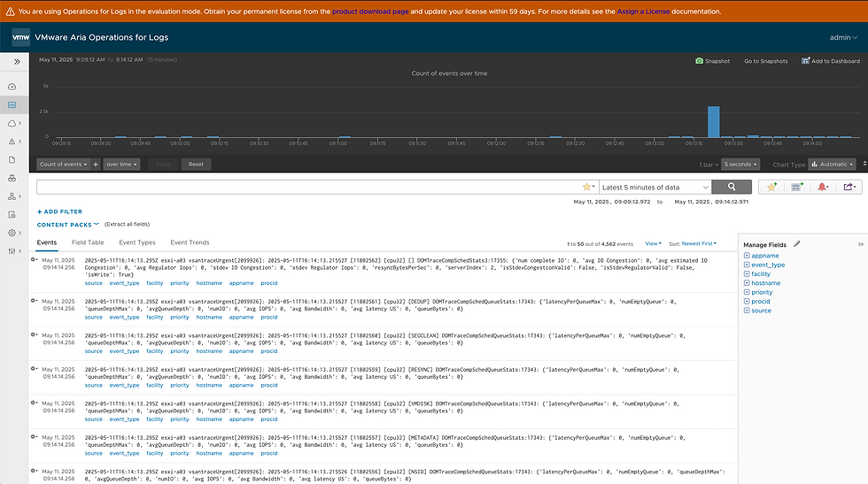Open the Explore Logs chart icon in sidebar
Viewport: 868px width, 484px height.
click(12, 105)
